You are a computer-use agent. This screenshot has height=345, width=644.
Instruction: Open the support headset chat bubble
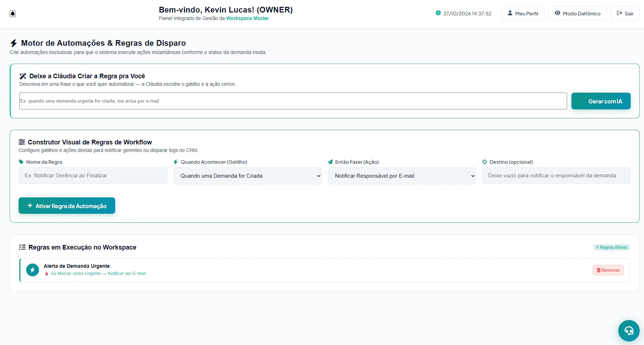point(629,331)
